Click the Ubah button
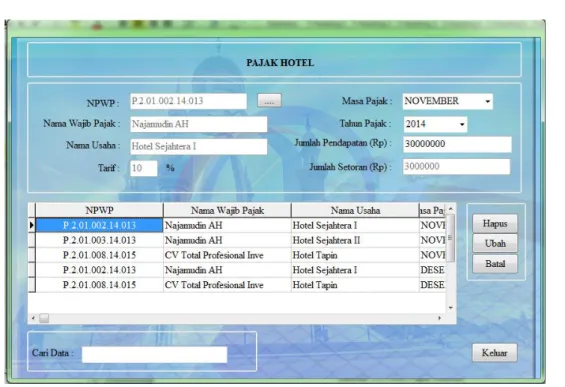565x387 pixels. pyautogui.click(x=495, y=244)
